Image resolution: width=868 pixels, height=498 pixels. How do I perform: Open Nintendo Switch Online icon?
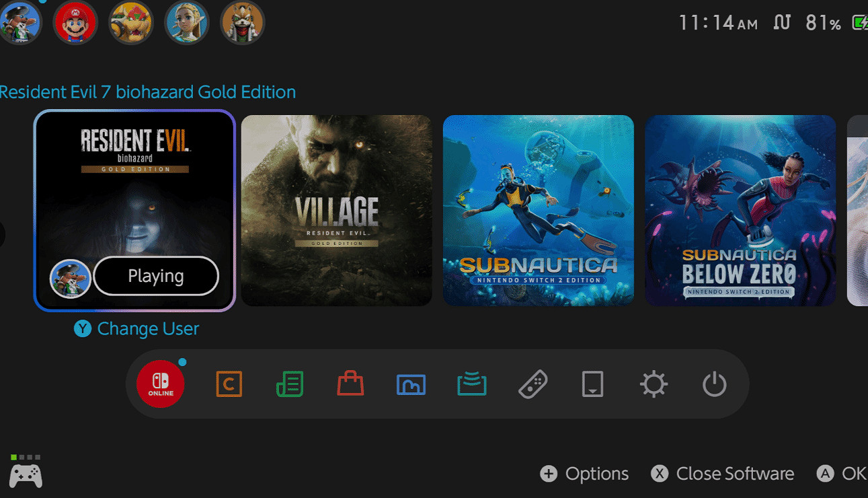click(161, 384)
